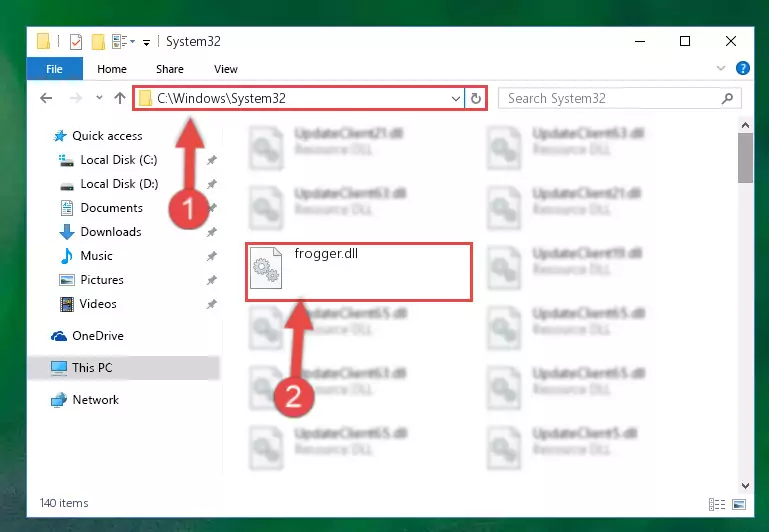The height and width of the screenshot is (532, 769).
Task: Switch to Large icons view in status bar
Action: pos(739,504)
